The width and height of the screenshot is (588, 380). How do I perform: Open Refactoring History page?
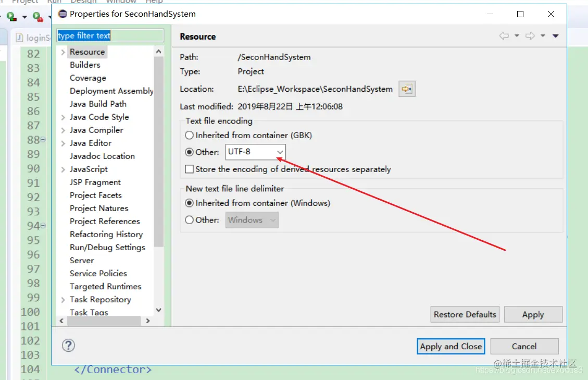coord(106,235)
